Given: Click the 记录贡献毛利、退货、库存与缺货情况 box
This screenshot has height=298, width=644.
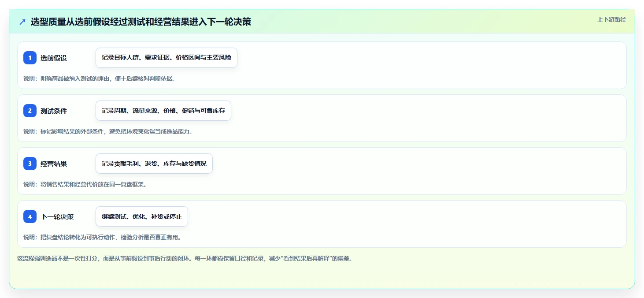Looking at the screenshot, I should pos(154,164).
